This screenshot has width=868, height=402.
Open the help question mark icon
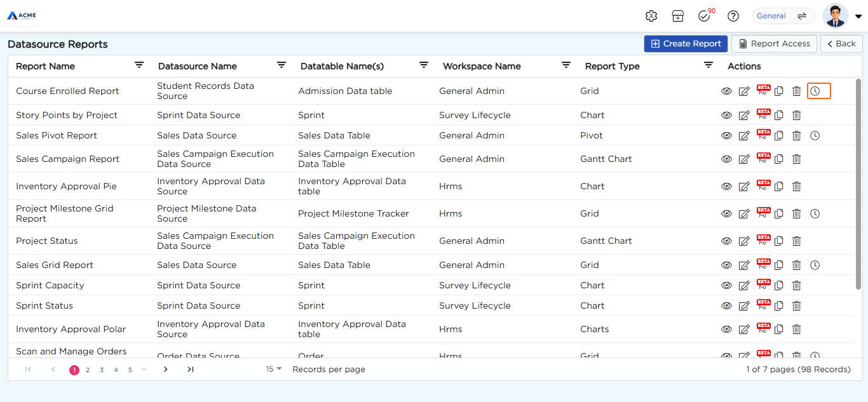733,16
